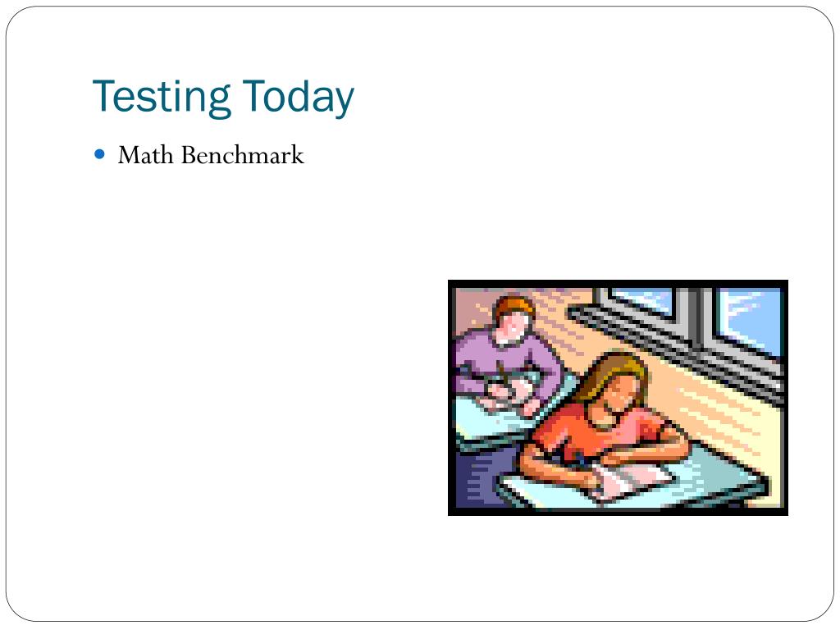Click the word "Testing" in the title
This screenshot has width=840, height=630.
162,97
